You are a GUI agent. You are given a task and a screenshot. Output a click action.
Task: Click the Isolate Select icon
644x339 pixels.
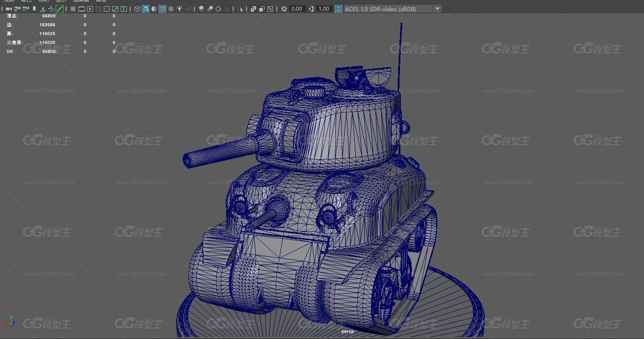240,9
